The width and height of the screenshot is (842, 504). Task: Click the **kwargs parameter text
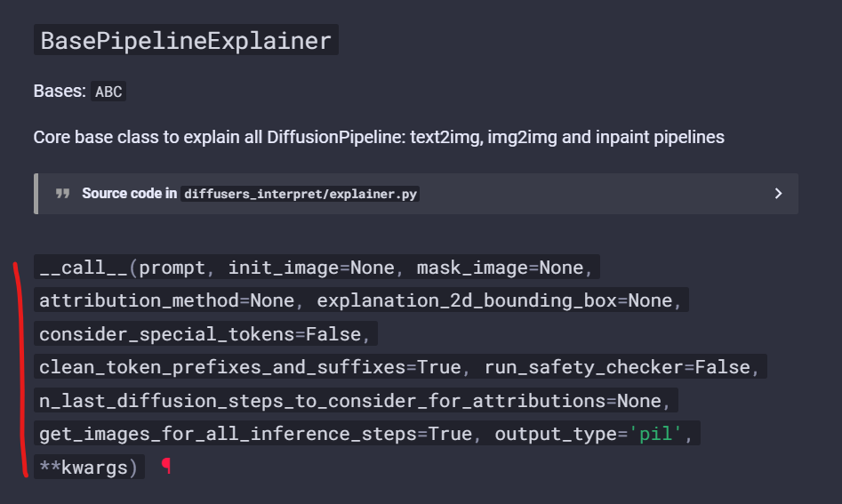click(x=84, y=468)
